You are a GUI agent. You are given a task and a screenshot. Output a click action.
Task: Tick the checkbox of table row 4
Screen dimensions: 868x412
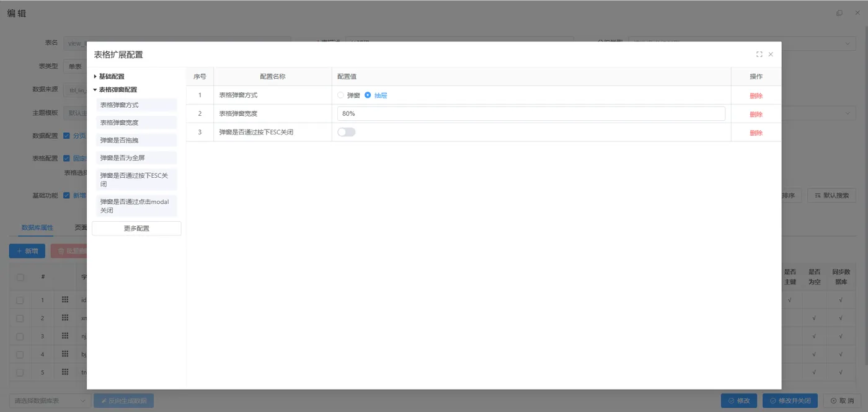click(x=20, y=354)
